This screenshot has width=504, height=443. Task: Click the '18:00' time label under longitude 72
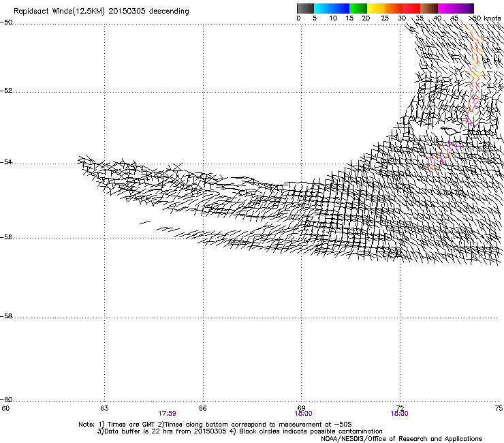[x=399, y=414]
